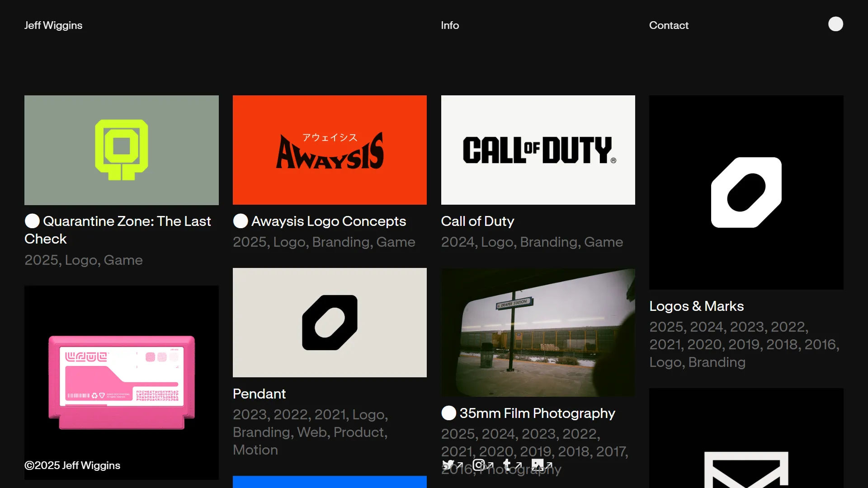Click white dot beside Quarantine Zone title

point(32,221)
